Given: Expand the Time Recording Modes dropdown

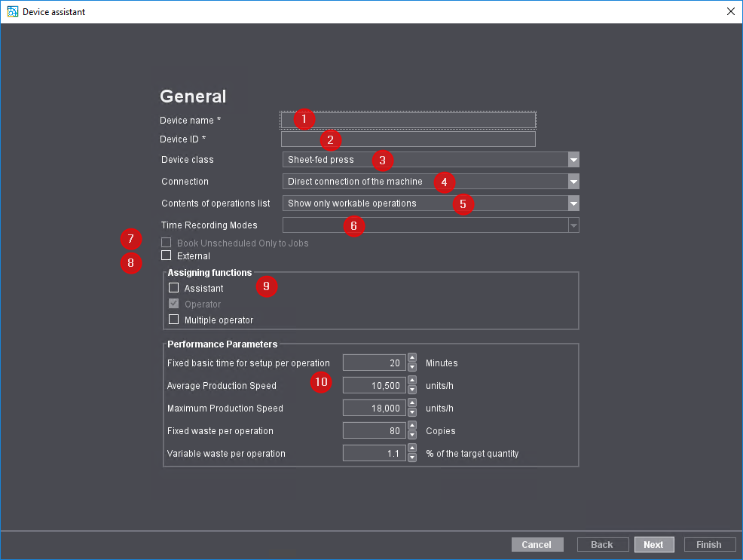Looking at the screenshot, I should (x=573, y=225).
